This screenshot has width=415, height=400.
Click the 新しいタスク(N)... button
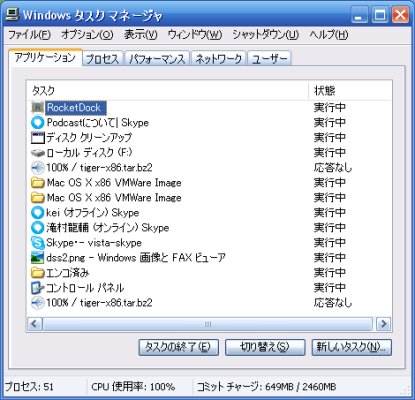click(x=352, y=347)
